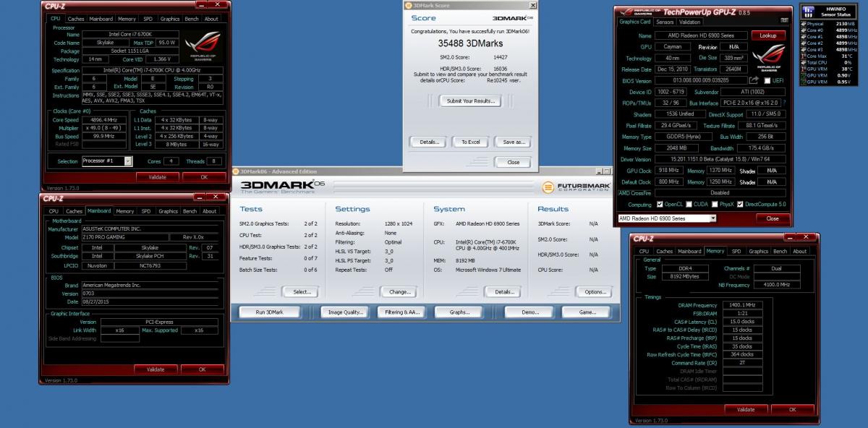
Task: Close the 3DMark Score dialog with Close button
Action: click(x=514, y=162)
